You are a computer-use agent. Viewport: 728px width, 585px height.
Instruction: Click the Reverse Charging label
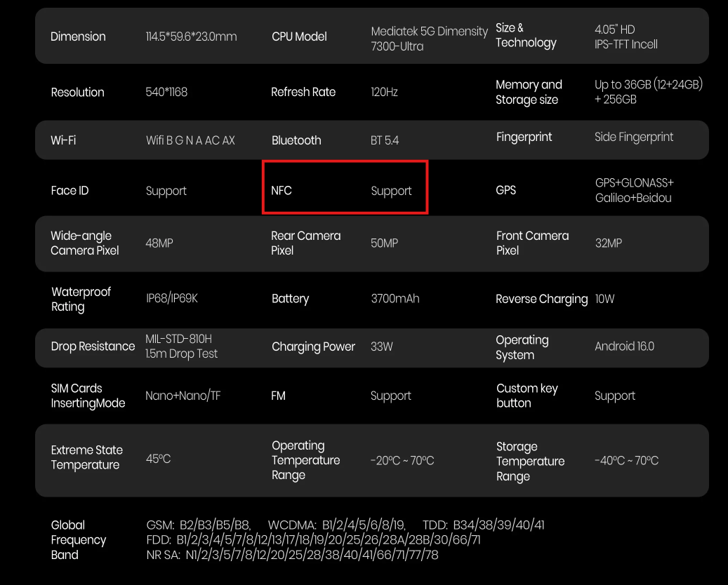pos(541,299)
